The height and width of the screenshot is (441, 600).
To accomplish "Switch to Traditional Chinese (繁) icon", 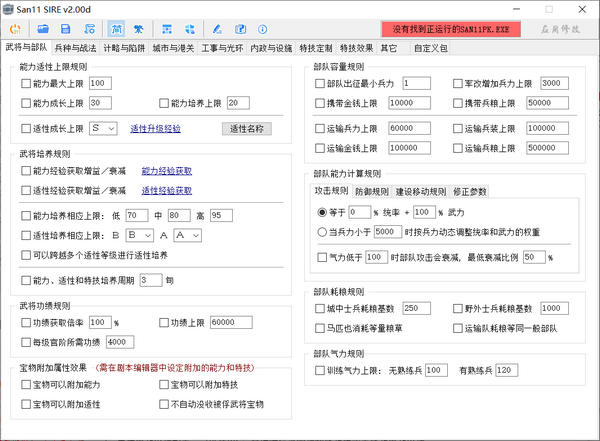I will (139, 29).
